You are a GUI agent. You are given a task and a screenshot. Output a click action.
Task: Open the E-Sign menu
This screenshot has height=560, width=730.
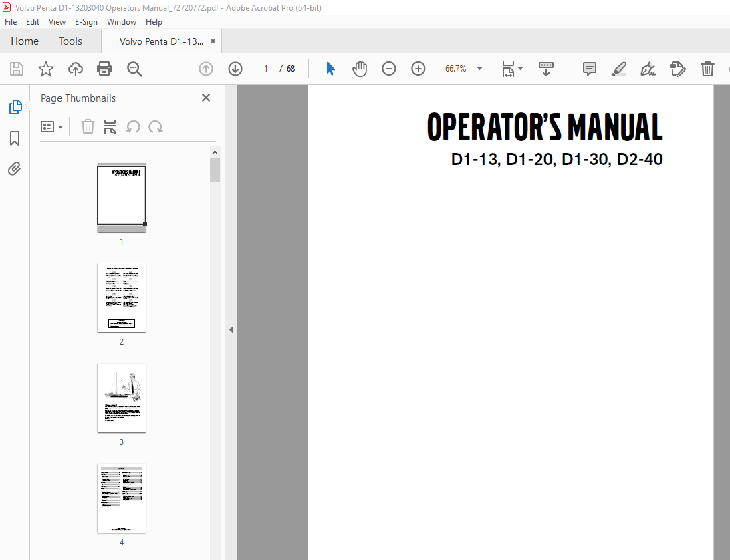click(86, 22)
